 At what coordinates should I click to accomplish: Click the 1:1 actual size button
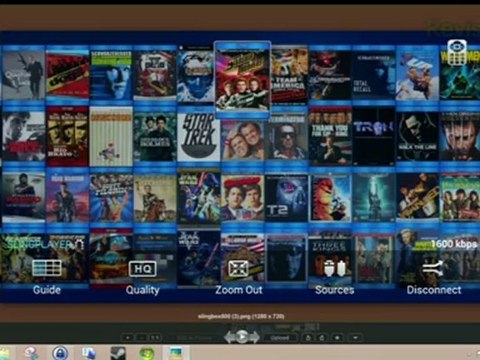[155, 338]
